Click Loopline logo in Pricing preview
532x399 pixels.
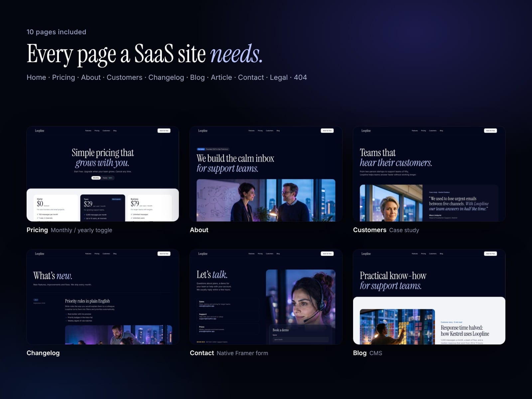click(x=40, y=131)
